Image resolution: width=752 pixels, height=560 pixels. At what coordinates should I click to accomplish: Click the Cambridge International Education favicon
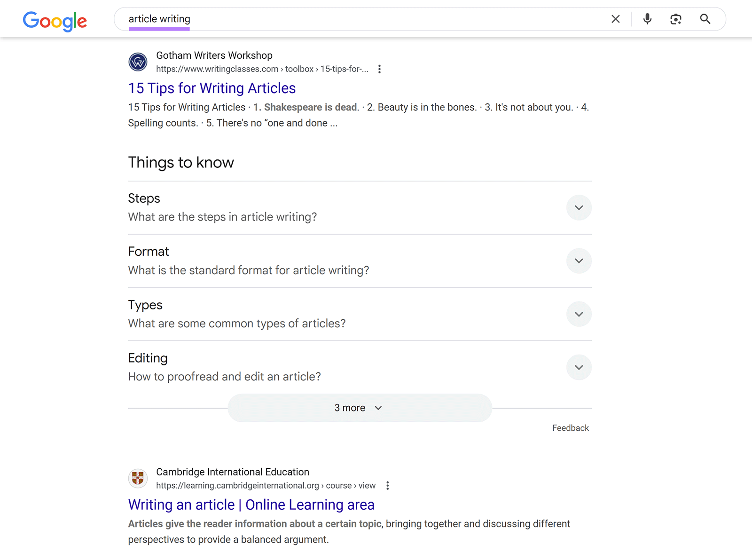[138, 478]
